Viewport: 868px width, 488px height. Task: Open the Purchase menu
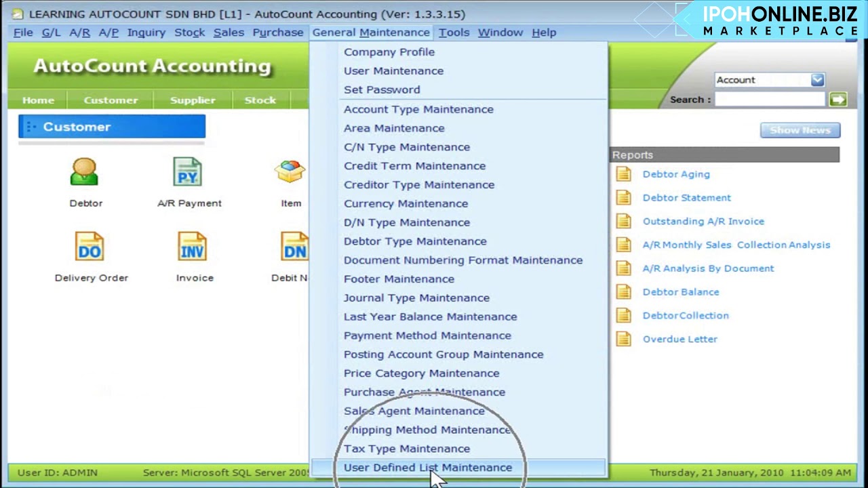point(278,33)
